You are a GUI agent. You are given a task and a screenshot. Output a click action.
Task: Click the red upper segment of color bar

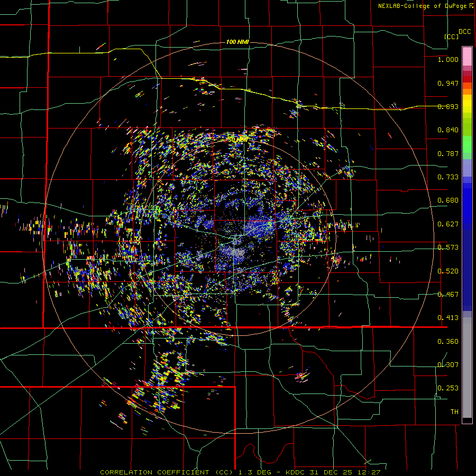click(x=467, y=79)
